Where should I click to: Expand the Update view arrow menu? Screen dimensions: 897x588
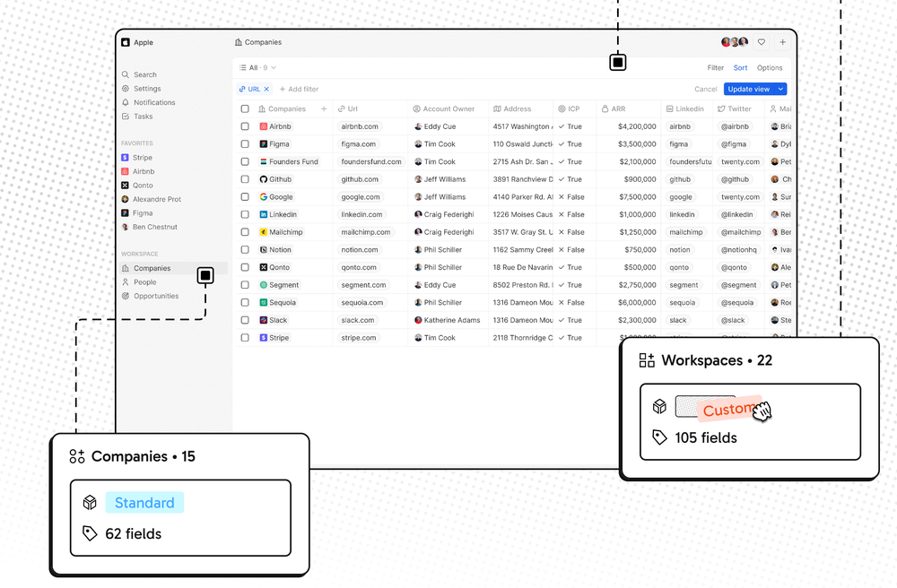[x=781, y=89]
